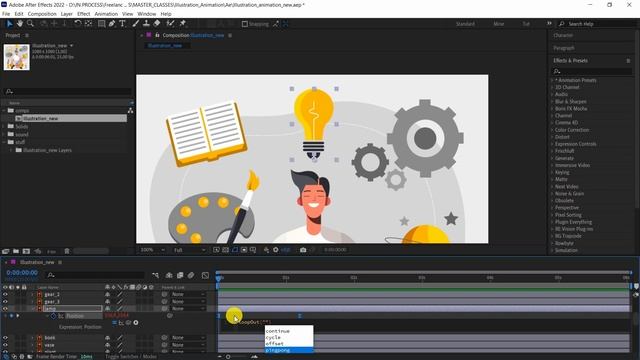Choose continue from the autocomplete list
640x360 pixels.
(x=289, y=331)
